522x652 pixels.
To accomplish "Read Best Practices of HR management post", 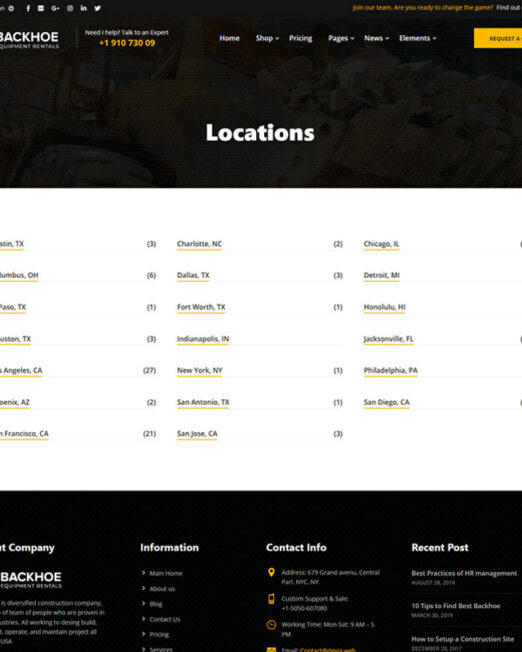I will point(464,573).
